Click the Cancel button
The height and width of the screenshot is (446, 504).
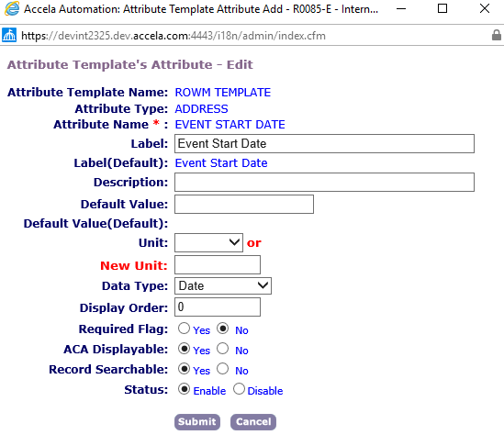pyautogui.click(x=253, y=422)
